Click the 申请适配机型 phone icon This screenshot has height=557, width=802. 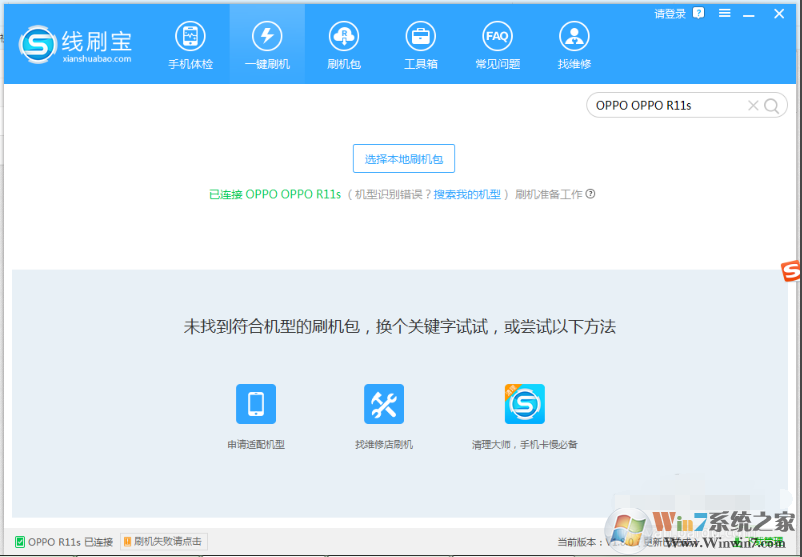(x=256, y=404)
